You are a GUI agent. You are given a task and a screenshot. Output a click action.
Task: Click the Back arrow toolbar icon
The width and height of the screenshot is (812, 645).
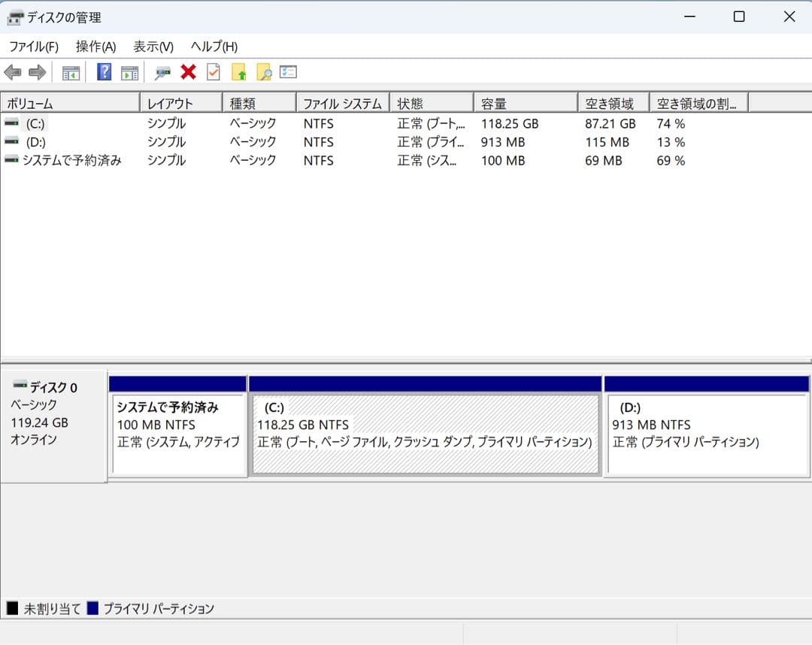point(13,72)
